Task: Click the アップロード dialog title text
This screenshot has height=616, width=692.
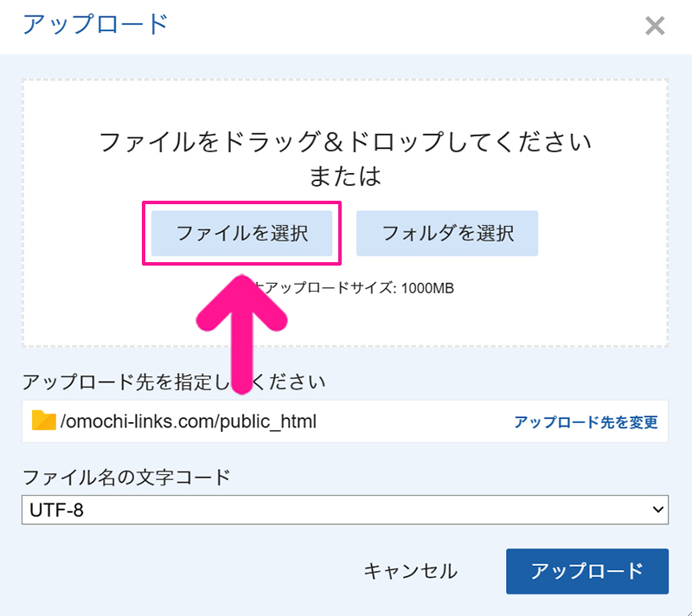Action: click(x=95, y=24)
